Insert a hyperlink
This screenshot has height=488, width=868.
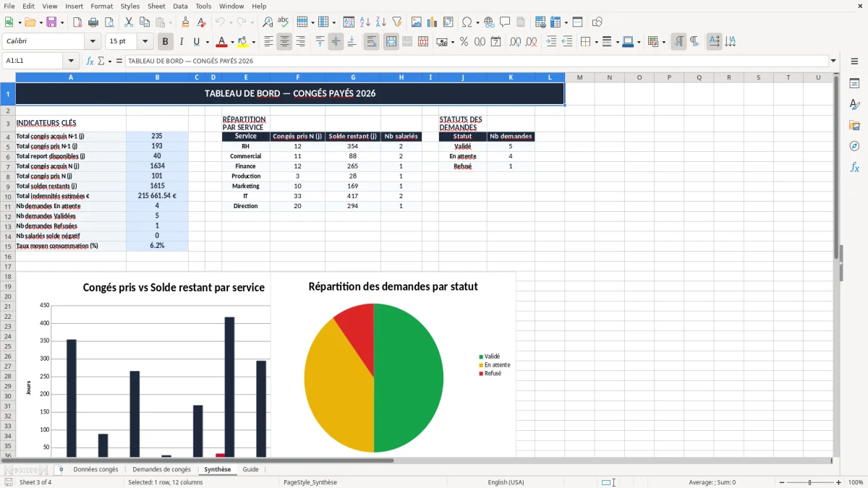(x=489, y=22)
